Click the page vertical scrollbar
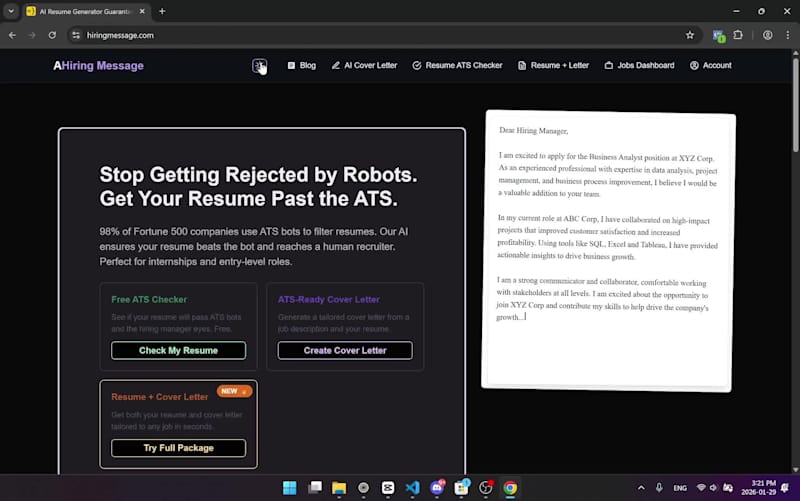 (x=795, y=105)
